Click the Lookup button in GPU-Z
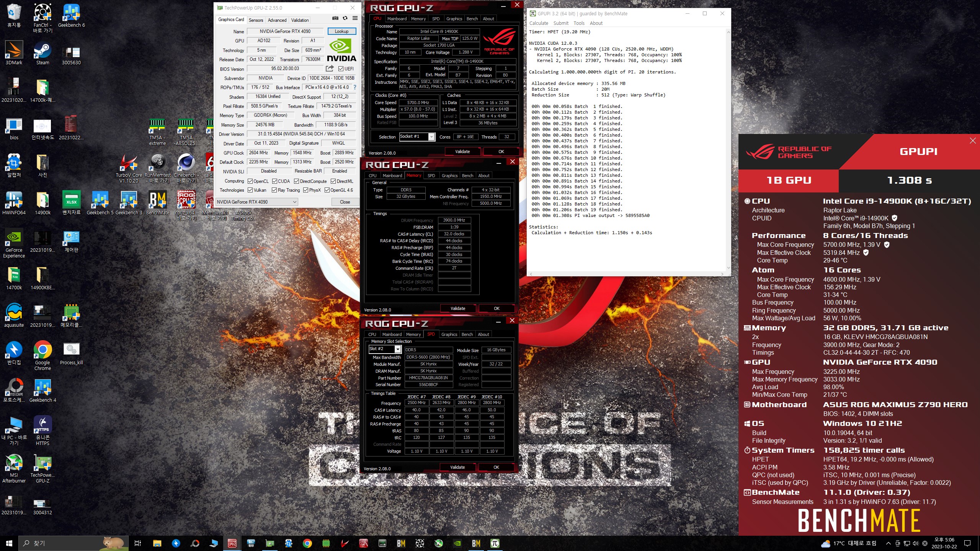Image resolution: width=980 pixels, height=551 pixels. coord(341,31)
